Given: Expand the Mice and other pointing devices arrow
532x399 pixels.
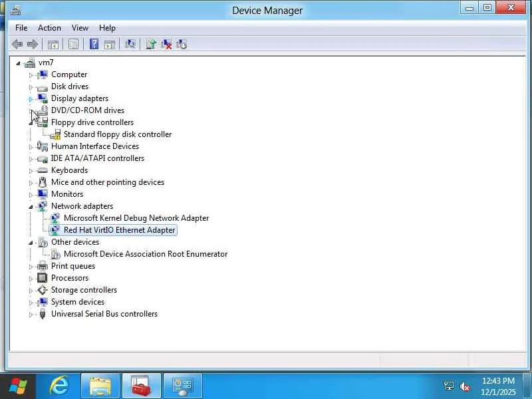Looking at the screenshot, I should tap(31, 183).
